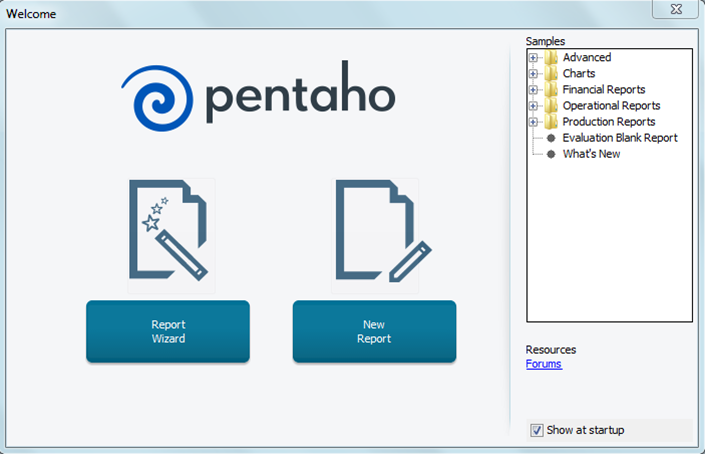Click the Operational Reports folder icon
The image size is (705, 454).
tap(551, 106)
